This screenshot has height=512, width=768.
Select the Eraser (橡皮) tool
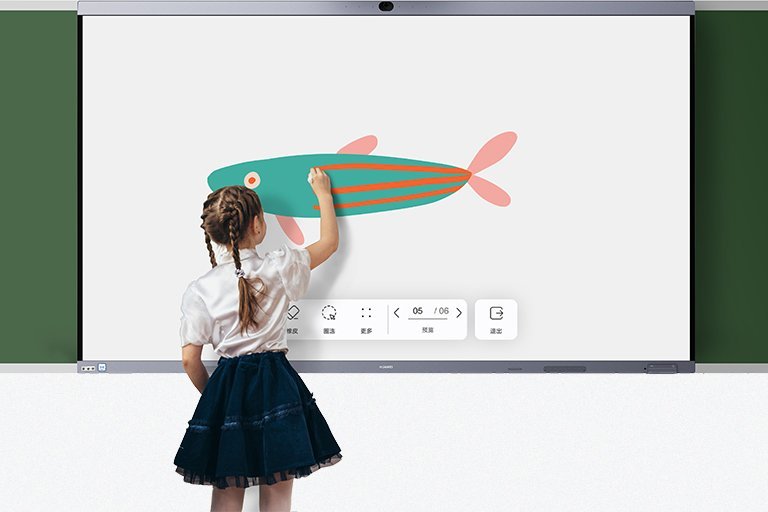point(294,317)
